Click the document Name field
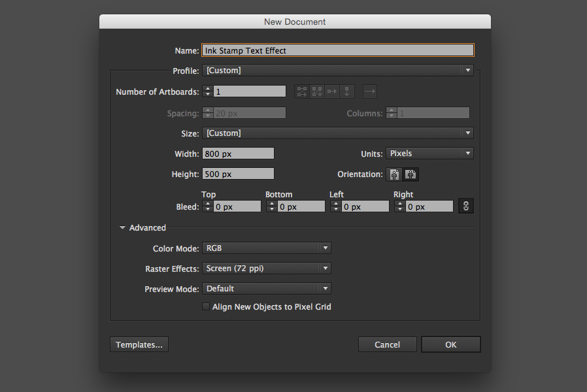587x392 pixels. click(337, 50)
